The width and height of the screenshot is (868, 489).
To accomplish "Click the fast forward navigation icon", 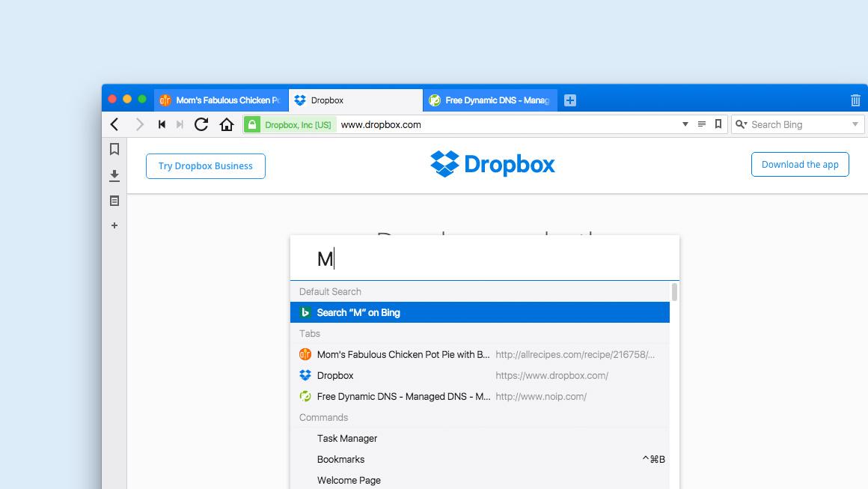I will pos(180,124).
